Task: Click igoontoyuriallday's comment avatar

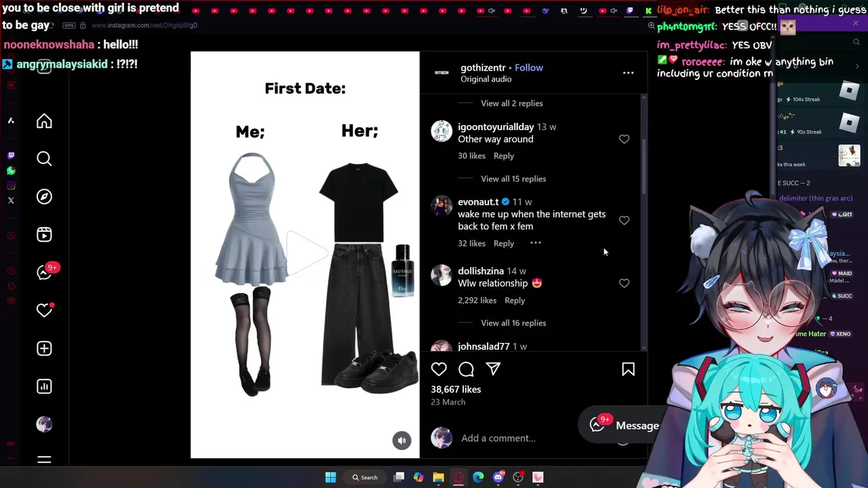Action: [x=441, y=131]
